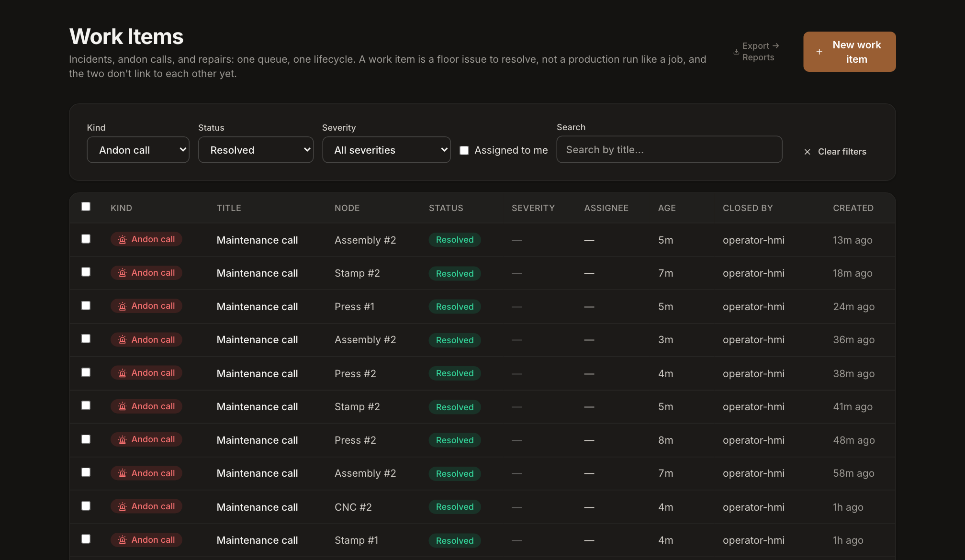Select the row created 13m ago

[86, 239]
